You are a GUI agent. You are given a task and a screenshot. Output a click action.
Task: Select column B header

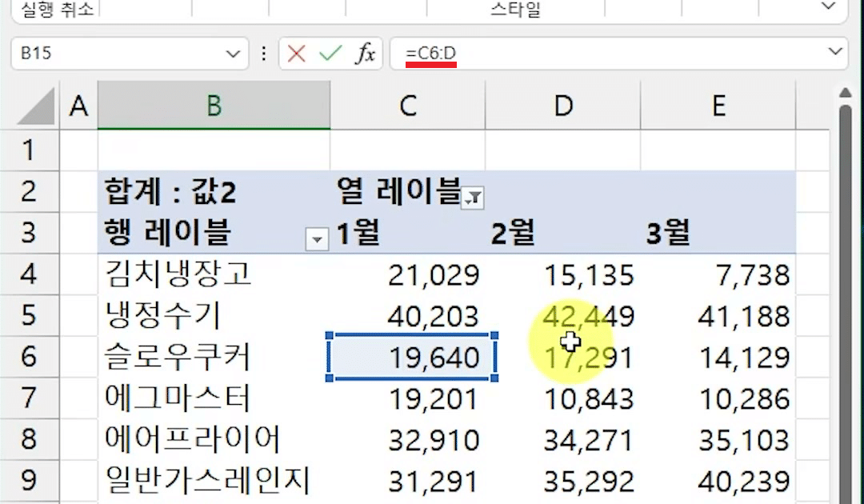click(x=214, y=106)
